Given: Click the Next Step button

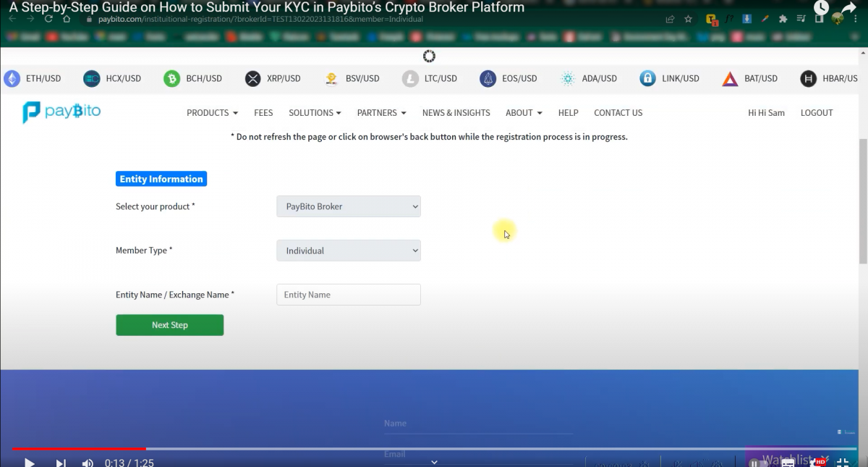Looking at the screenshot, I should 170,325.
